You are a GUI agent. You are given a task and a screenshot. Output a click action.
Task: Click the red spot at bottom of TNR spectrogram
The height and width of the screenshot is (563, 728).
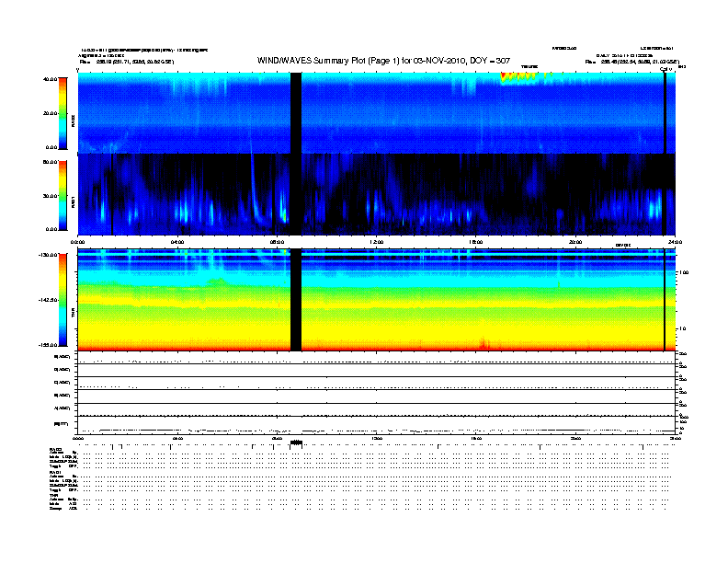coord(483,344)
